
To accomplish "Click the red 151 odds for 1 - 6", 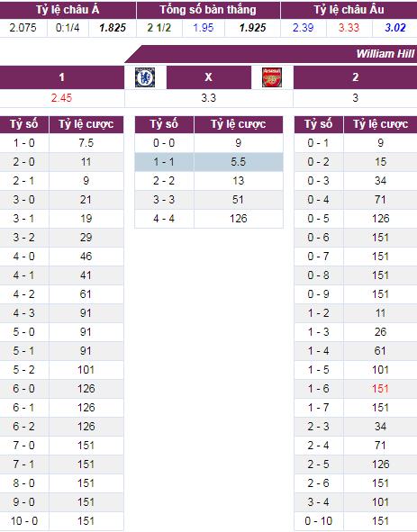I will point(380,389).
